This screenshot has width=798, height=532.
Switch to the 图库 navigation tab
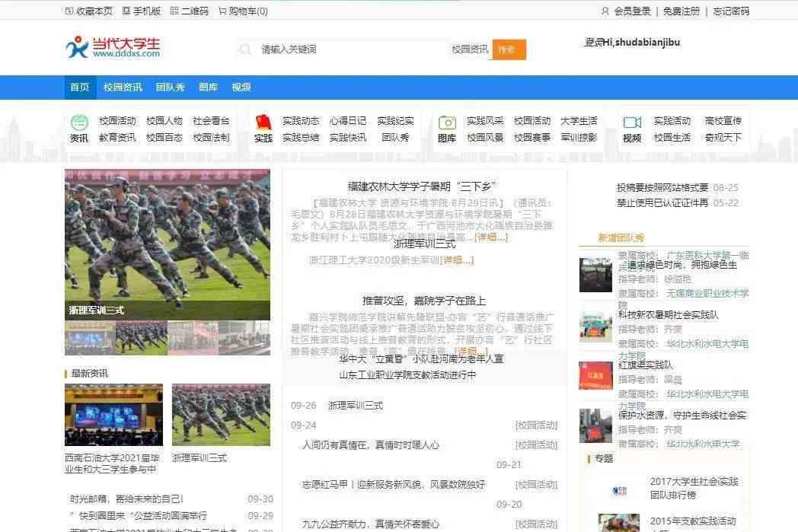(208, 88)
